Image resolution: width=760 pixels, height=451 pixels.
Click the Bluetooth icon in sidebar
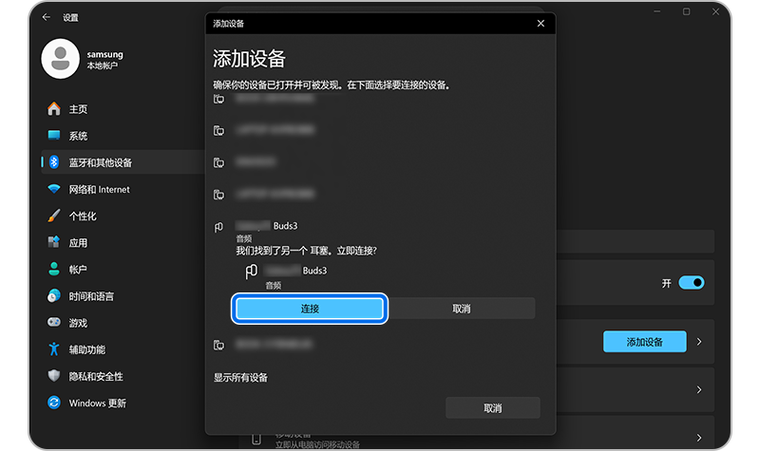54,162
